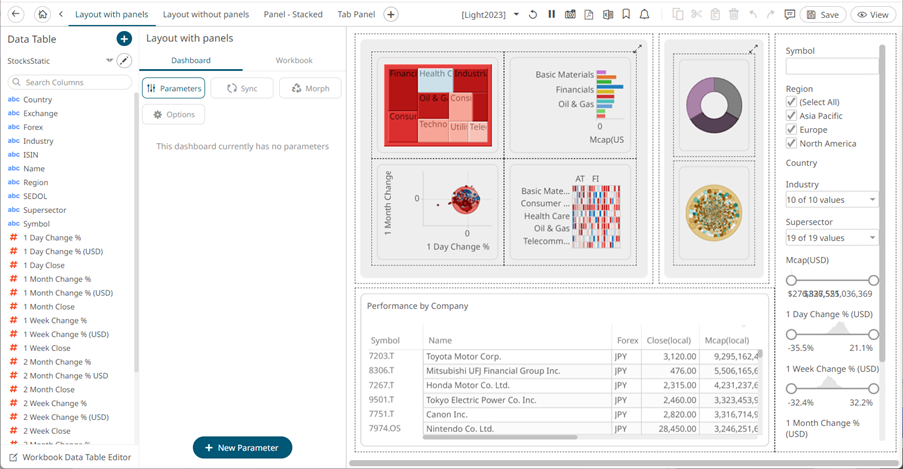Image resolution: width=903 pixels, height=469 pixels.
Task: Add a new dashboard tab with the plus icon
Action: click(391, 15)
